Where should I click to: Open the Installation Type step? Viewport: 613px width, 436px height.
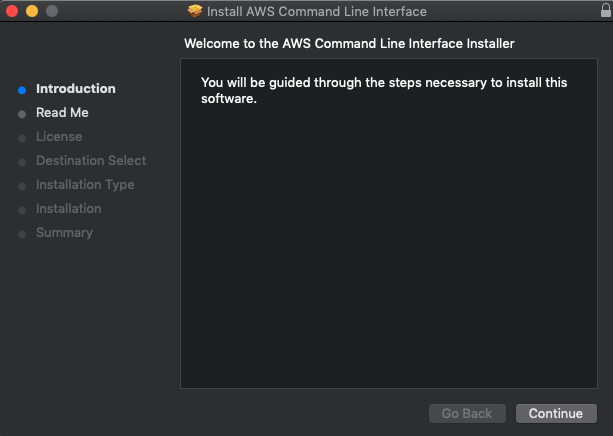pyautogui.click(x=85, y=185)
